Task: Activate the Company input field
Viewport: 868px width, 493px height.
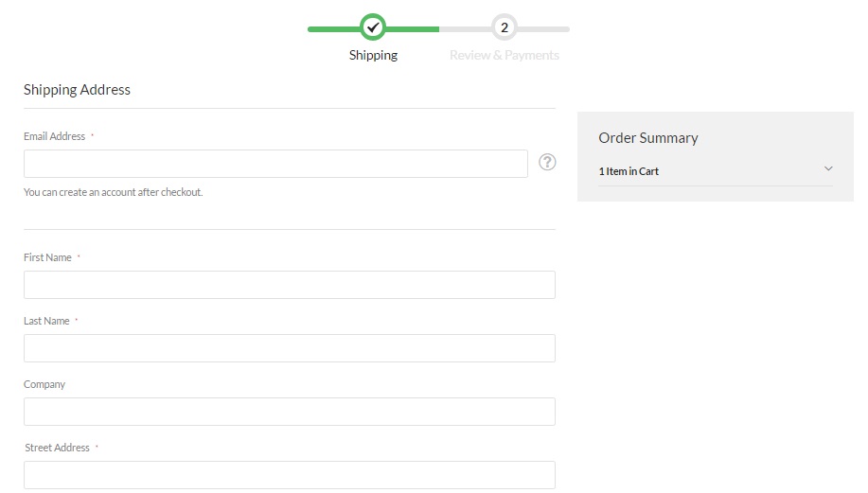Action: [289, 412]
